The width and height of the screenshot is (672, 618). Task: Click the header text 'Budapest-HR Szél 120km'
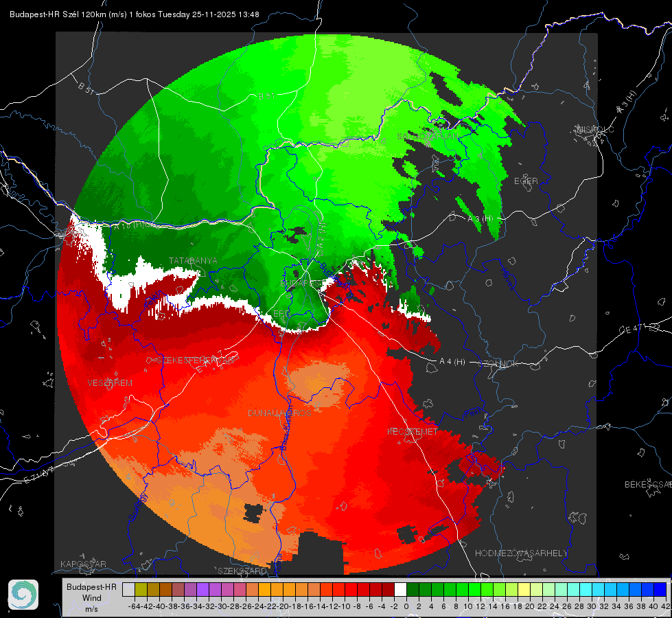(x=58, y=14)
